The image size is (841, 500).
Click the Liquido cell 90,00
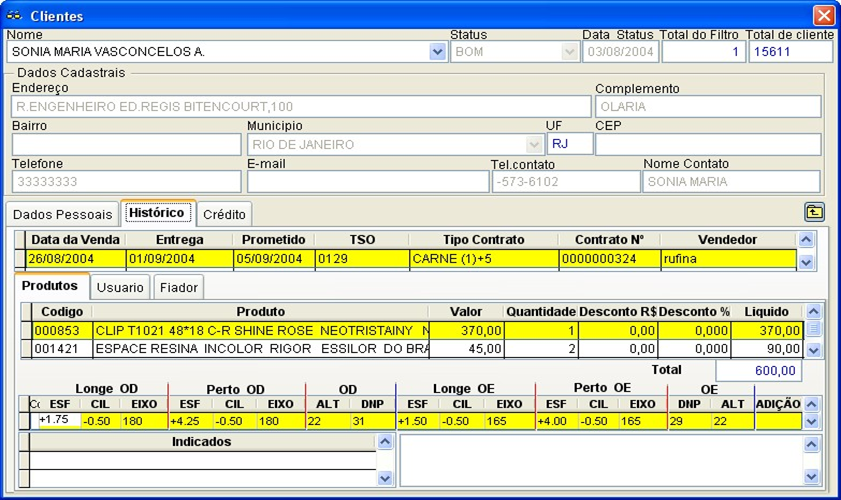[x=767, y=349]
